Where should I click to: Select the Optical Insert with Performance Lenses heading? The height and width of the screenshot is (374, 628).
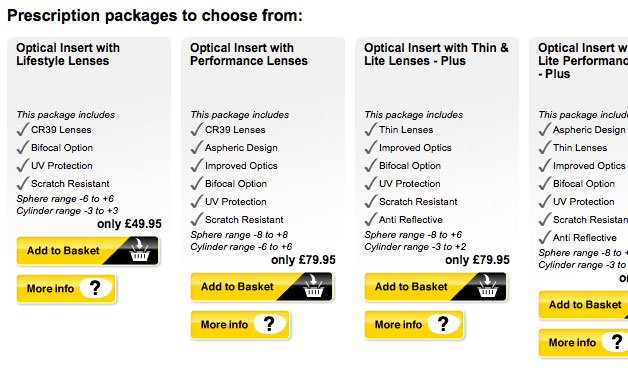(x=249, y=54)
